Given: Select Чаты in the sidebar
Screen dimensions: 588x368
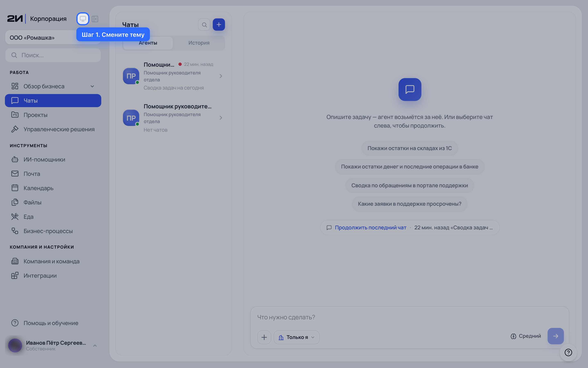Looking at the screenshot, I should 53,101.
